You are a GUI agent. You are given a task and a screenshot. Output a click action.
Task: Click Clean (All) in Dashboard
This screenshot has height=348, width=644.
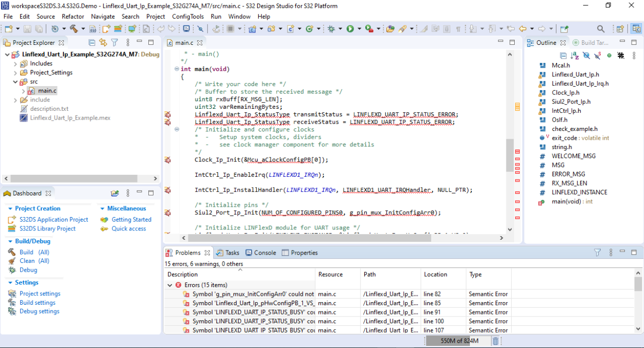35,261
